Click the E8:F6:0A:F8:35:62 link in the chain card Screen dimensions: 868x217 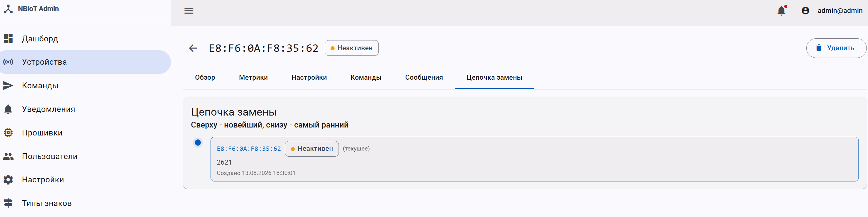[249, 149]
